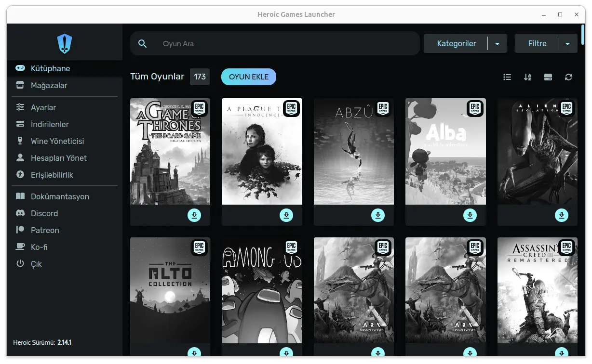Open Ayarlar settings
Viewport: 592px width, 364px height.
[65, 107]
